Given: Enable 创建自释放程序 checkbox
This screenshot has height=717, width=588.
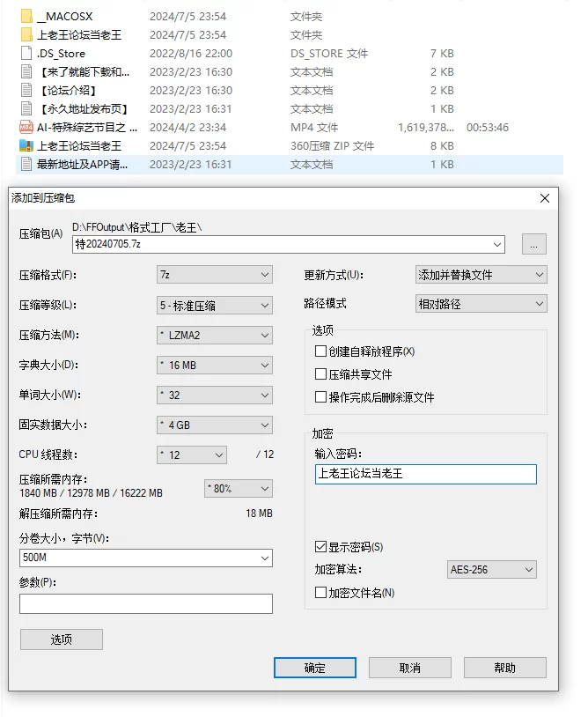Looking at the screenshot, I should click(320, 351).
